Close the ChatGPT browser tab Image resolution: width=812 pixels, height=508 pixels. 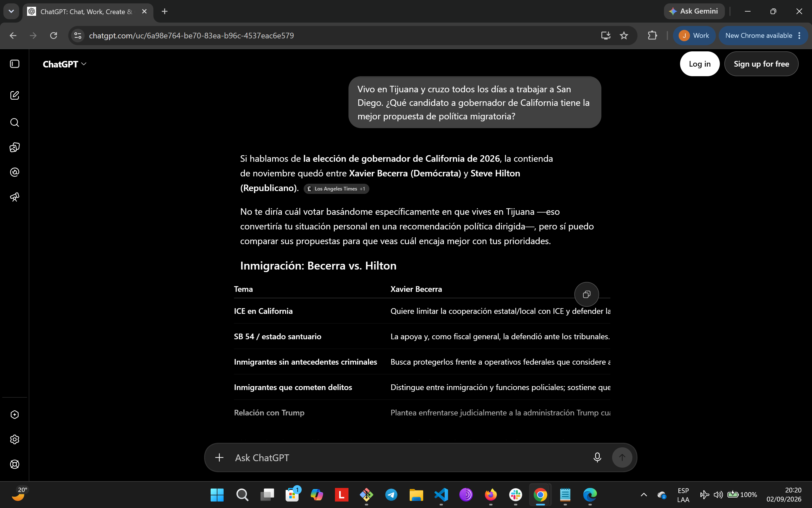144,11
